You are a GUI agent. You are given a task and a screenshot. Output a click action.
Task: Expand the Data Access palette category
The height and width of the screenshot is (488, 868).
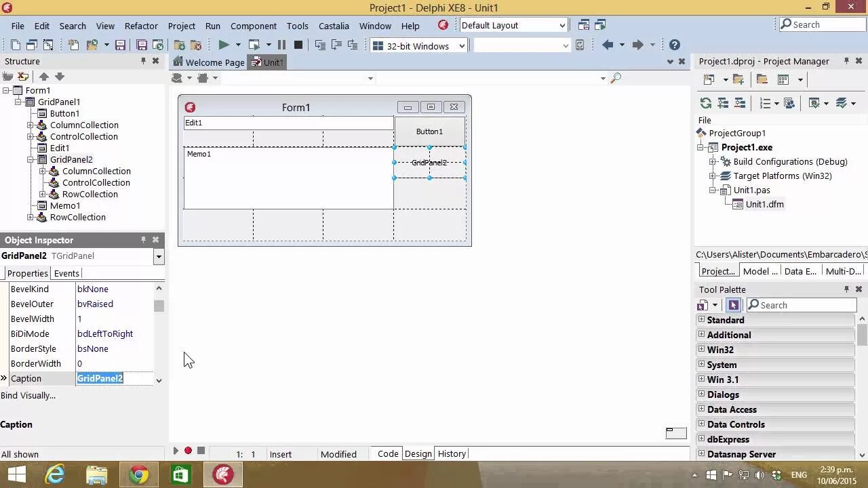(702, 409)
